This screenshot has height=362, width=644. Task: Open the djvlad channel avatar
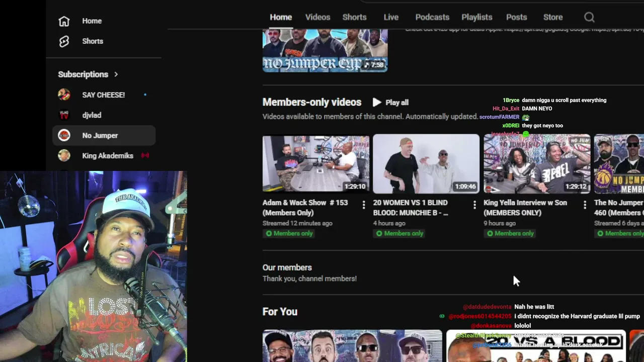(x=64, y=115)
